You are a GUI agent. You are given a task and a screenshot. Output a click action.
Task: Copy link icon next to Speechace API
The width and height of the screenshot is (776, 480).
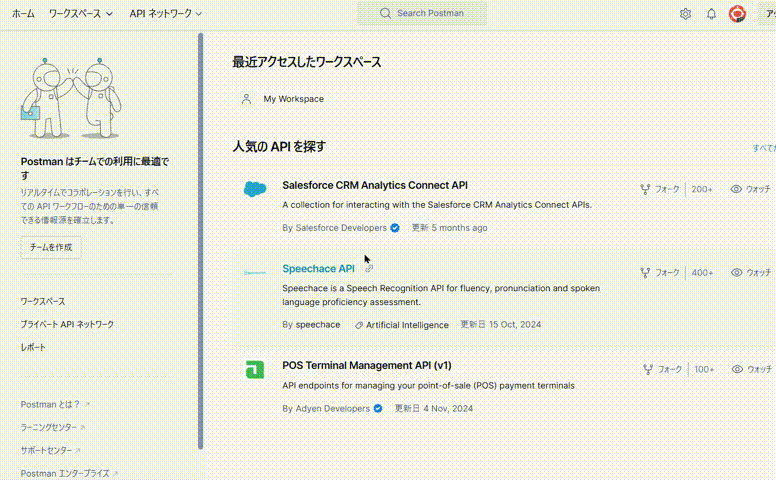point(369,269)
